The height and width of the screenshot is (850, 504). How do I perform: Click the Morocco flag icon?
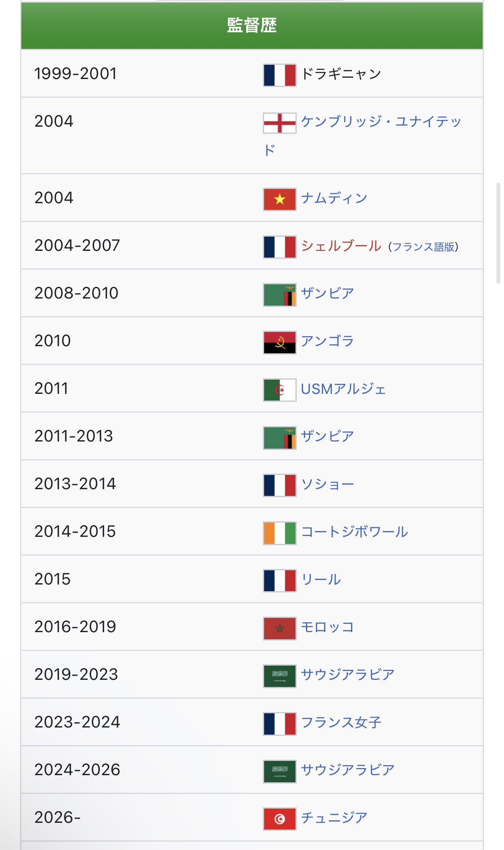pyautogui.click(x=280, y=628)
